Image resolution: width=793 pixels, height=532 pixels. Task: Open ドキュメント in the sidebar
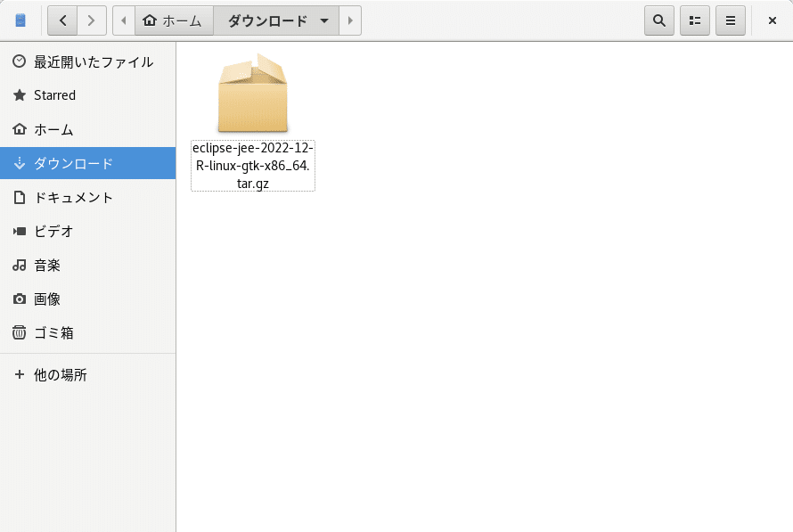click(88, 197)
